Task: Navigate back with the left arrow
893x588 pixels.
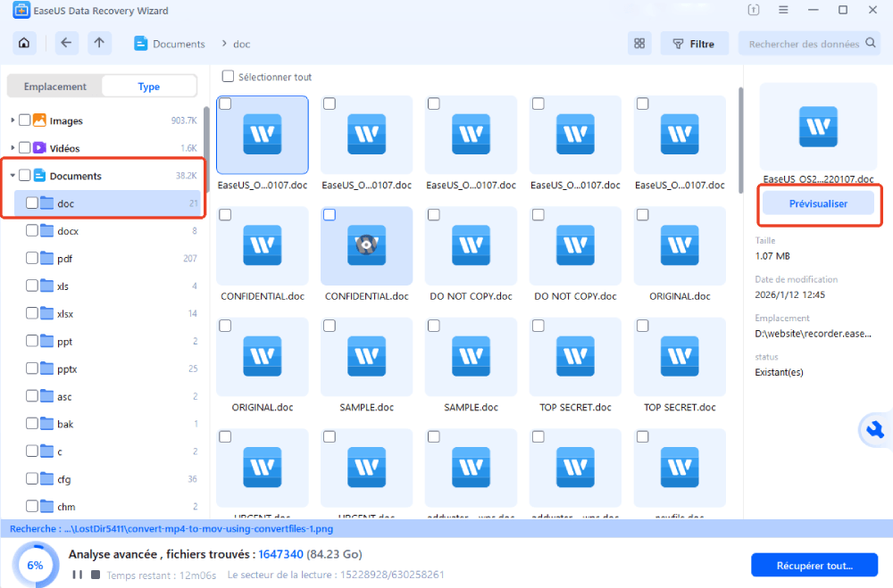Action: (66, 43)
